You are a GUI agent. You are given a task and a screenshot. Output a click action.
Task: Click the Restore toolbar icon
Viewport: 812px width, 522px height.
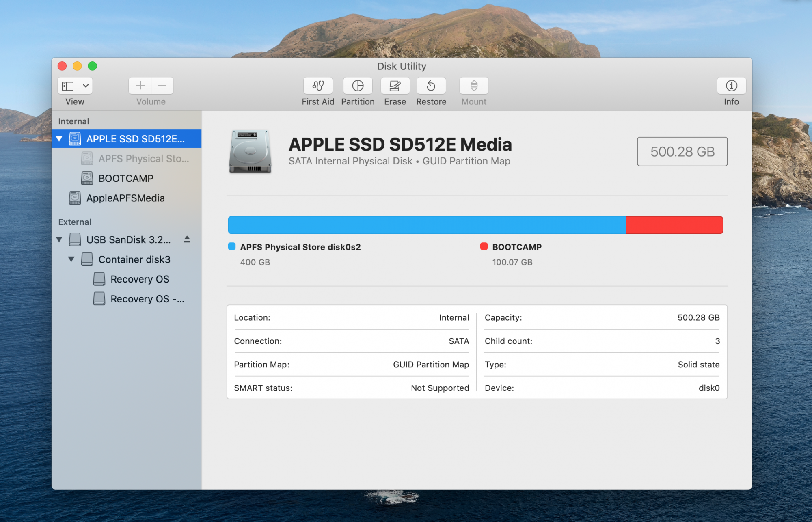point(431,86)
